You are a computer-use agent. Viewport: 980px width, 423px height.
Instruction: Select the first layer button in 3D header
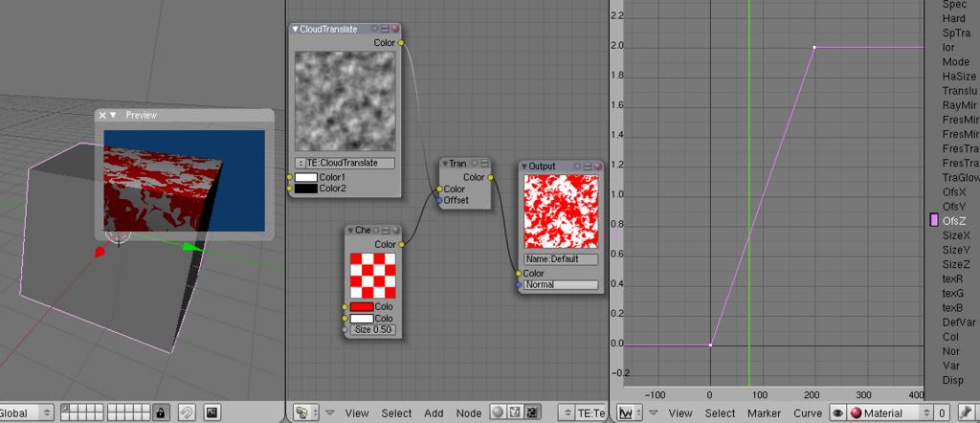pyautogui.click(x=66, y=409)
